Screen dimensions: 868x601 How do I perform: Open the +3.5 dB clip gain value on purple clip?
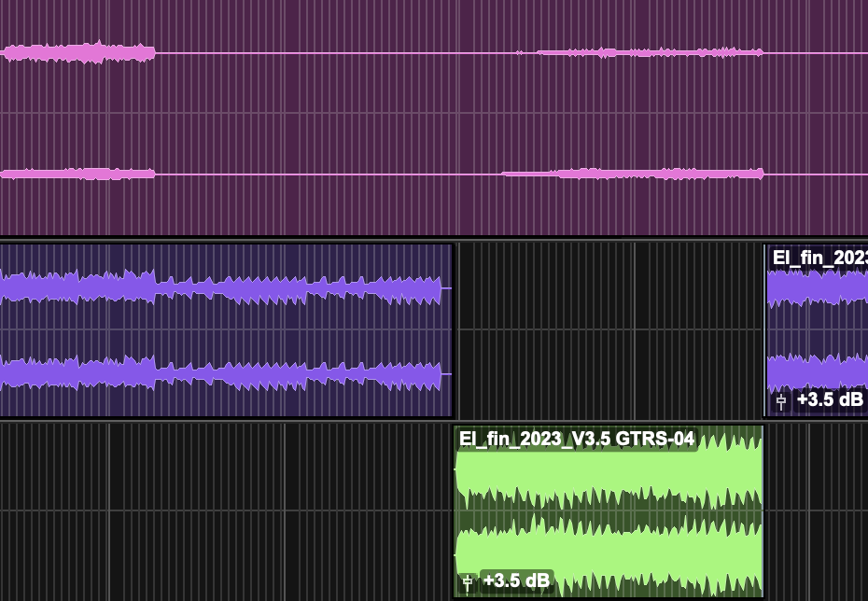tap(829, 399)
